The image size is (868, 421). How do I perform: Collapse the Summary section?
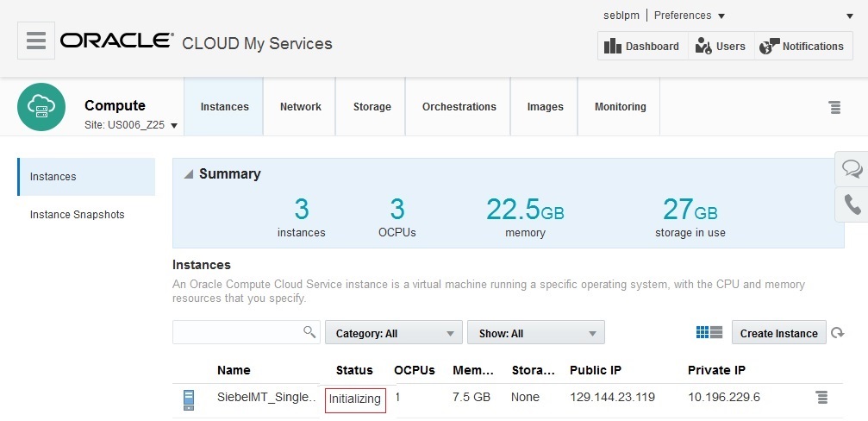[189, 174]
